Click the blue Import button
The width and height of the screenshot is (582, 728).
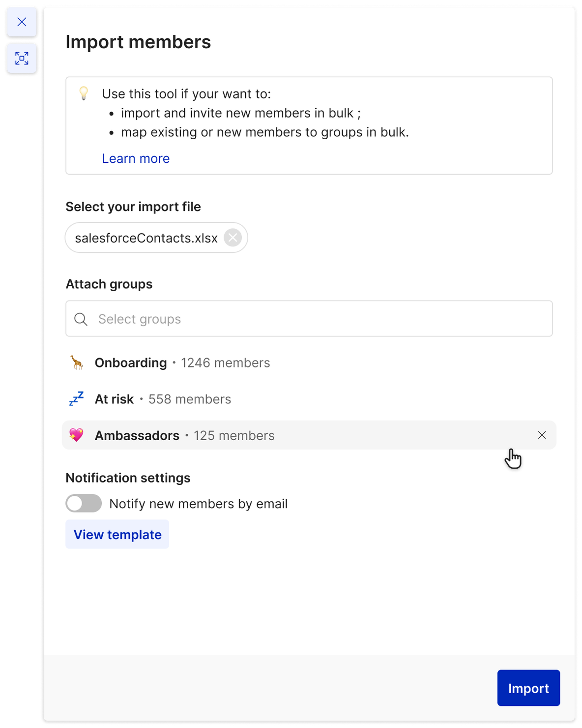pos(528,688)
